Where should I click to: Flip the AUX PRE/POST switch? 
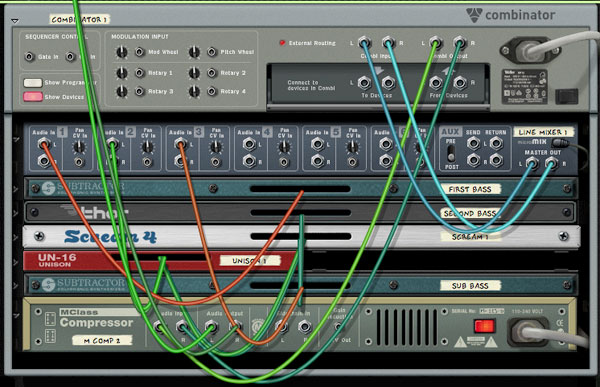(x=451, y=153)
